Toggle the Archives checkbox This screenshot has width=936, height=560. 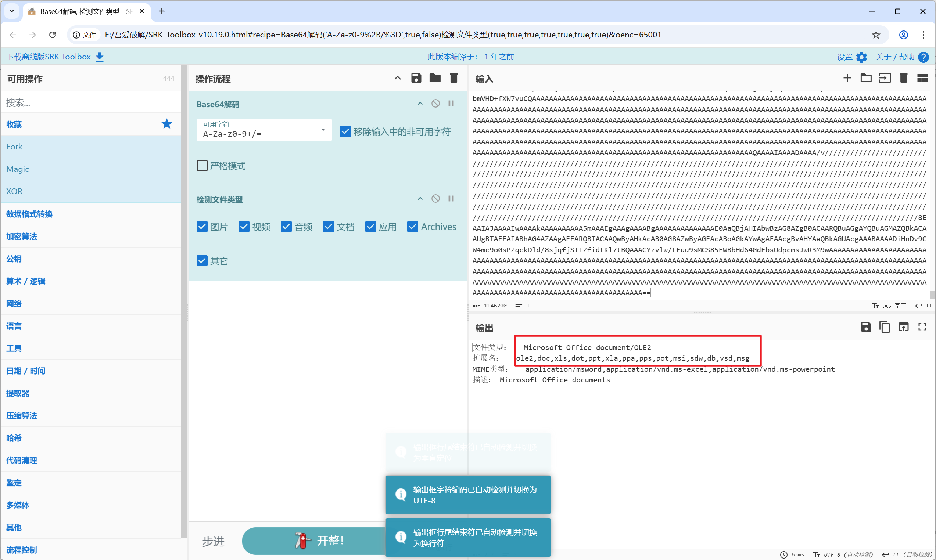click(x=412, y=227)
